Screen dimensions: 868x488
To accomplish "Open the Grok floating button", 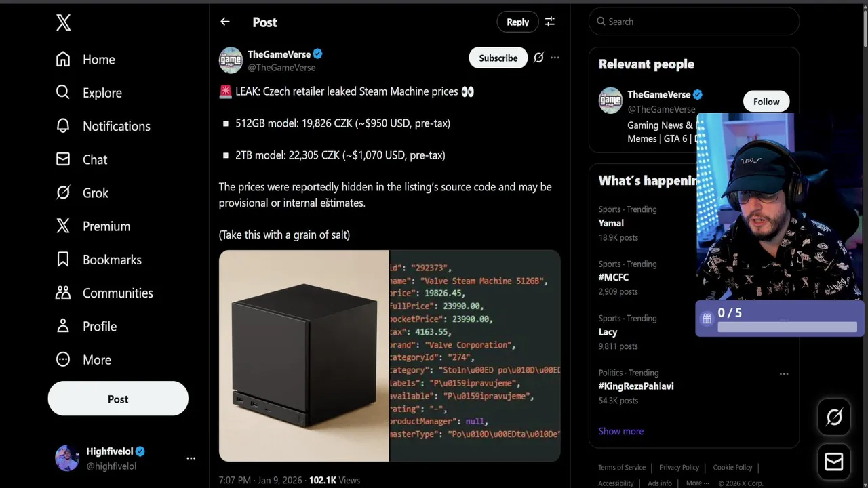I will click(x=834, y=418).
